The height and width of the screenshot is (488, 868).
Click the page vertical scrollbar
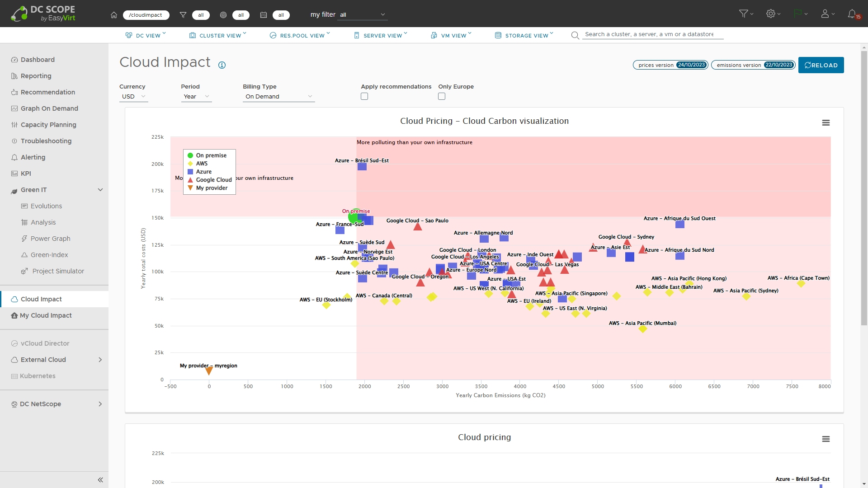[864, 188]
